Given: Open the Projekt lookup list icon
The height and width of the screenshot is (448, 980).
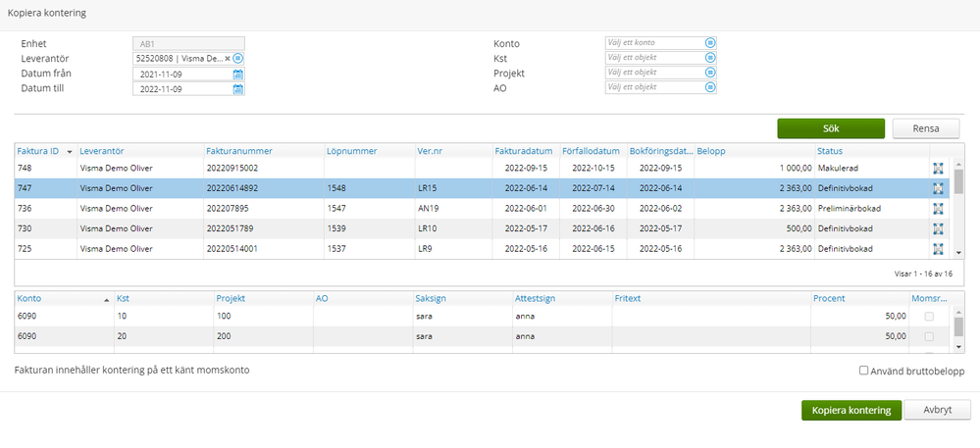Looking at the screenshot, I should tap(710, 73).
